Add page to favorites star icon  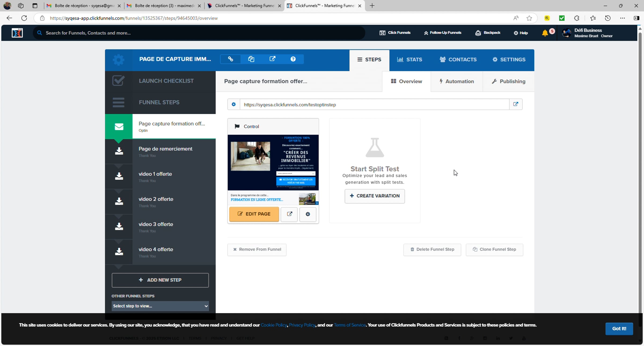click(x=529, y=18)
